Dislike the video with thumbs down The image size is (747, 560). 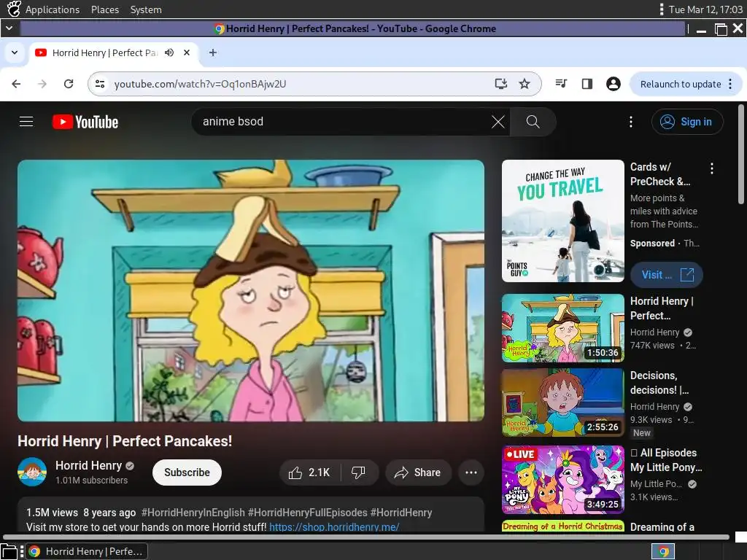[x=359, y=472]
